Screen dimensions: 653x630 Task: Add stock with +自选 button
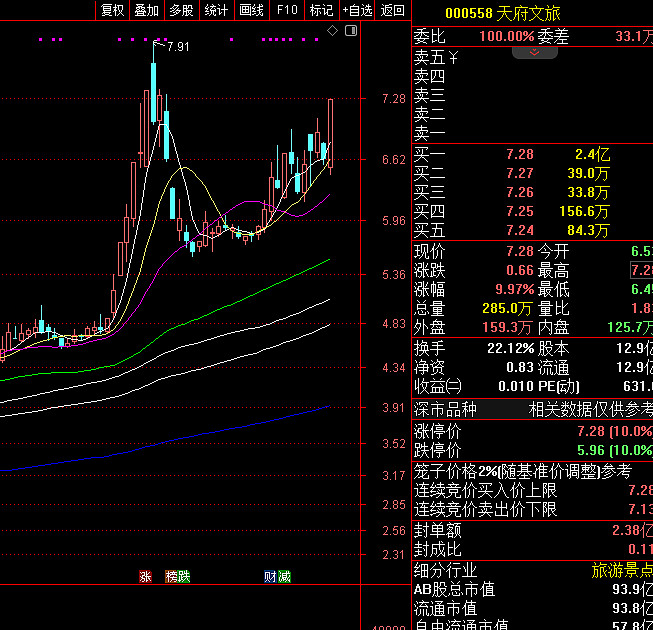(x=357, y=10)
